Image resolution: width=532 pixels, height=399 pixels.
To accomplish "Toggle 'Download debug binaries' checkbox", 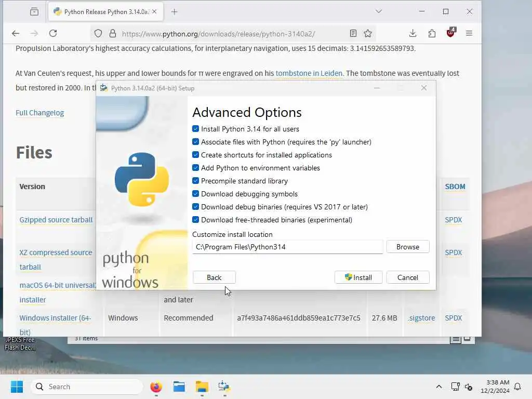I will tap(195, 207).
